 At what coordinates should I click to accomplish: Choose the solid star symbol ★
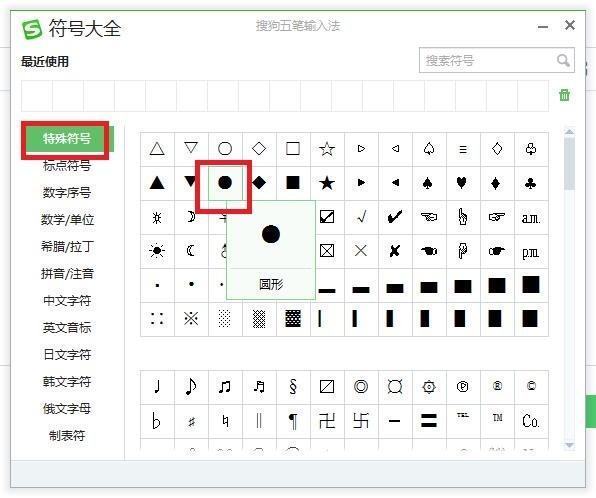coord(327,183)
